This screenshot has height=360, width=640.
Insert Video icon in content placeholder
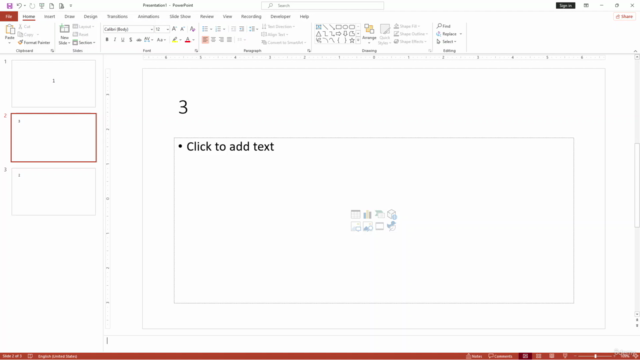click(380, 227)
